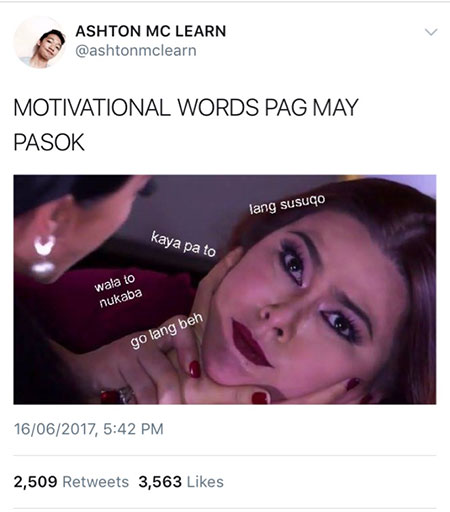The width and height of the screenshot is (450, 512).
Task: Open the Likes list label
Action: tap(205, 482)
